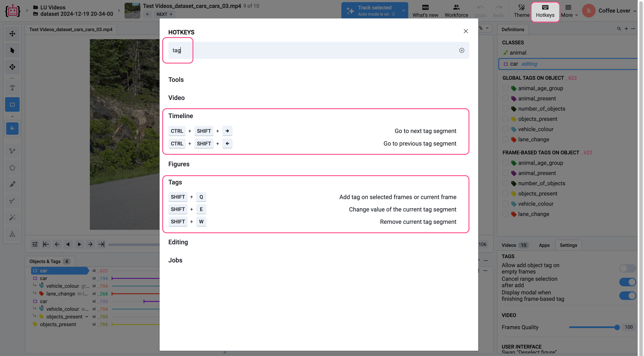
Task: Expand the Editing hotkeys section
Action: tap(178, 242)
